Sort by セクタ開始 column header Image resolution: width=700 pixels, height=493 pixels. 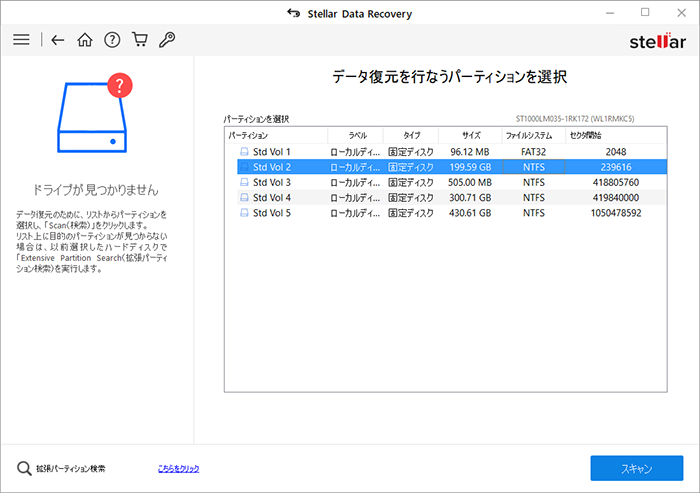point(616,135)
